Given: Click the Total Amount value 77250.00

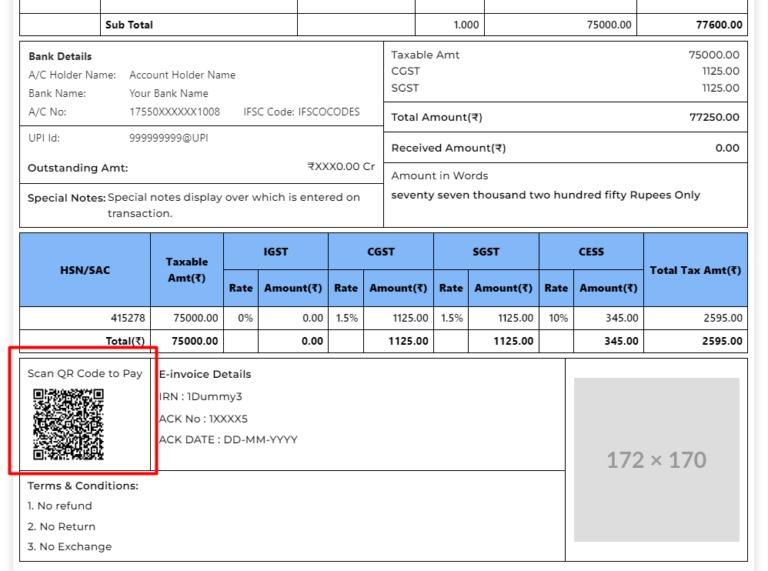Looking at the screenshot, I should click(713, 117).
